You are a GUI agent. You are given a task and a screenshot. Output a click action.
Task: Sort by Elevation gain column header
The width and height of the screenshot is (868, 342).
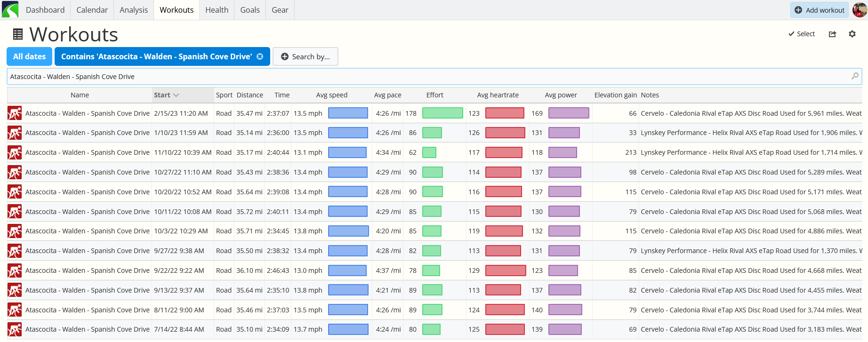pyautogui.click(x=615, y=95)
